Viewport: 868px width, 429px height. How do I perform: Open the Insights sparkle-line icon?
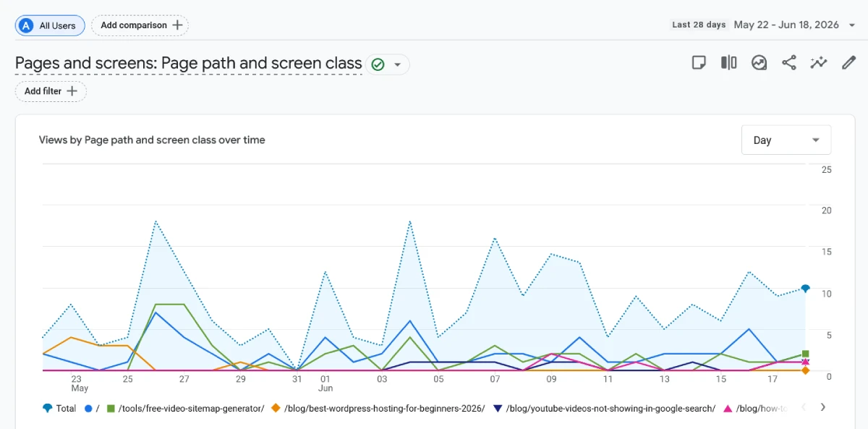[x=819, y=63]
